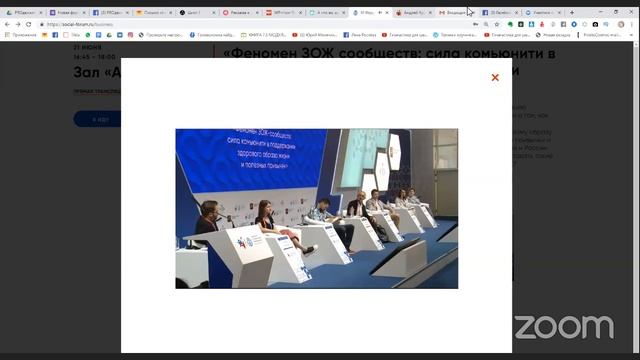Click the blue «Я иду» button behind popup
The height and width of the screenshot is (360, 640).
(x=98, y=119)
